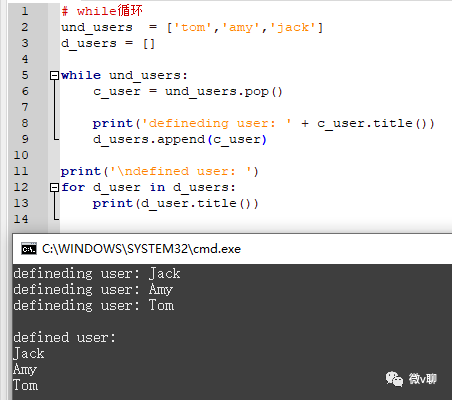The width and height of the screenshot is (452, 400).
Task: Select line number 6 in margin
Action: [25, 91]
